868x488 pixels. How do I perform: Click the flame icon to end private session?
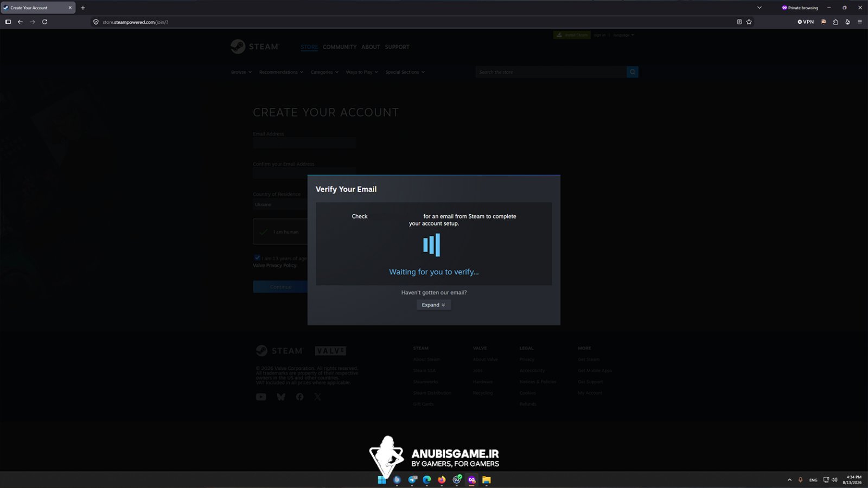pyautogui.click(x=847, y=22)
